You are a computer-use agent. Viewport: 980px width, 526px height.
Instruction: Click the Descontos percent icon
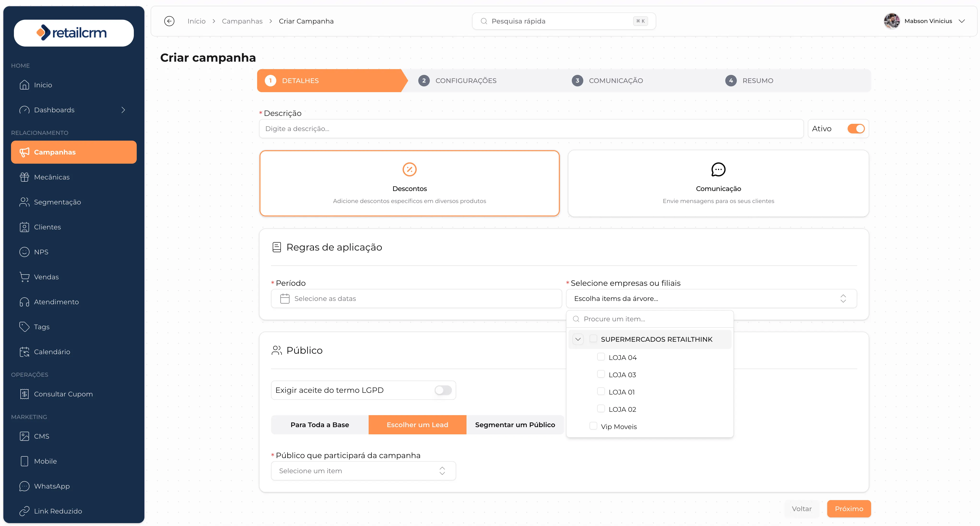click(409, 169)
